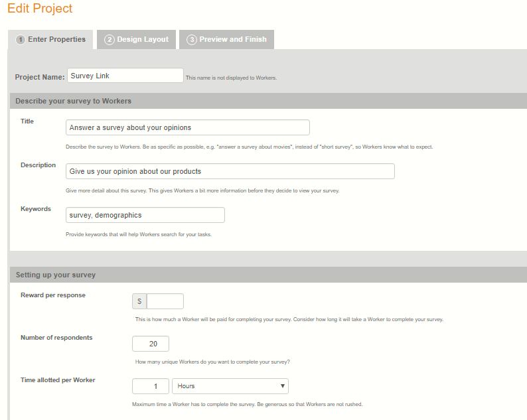Open the Hours time unit dropdown
The image size is (527, 420).
pyautogui.click(x=230, y=386)
